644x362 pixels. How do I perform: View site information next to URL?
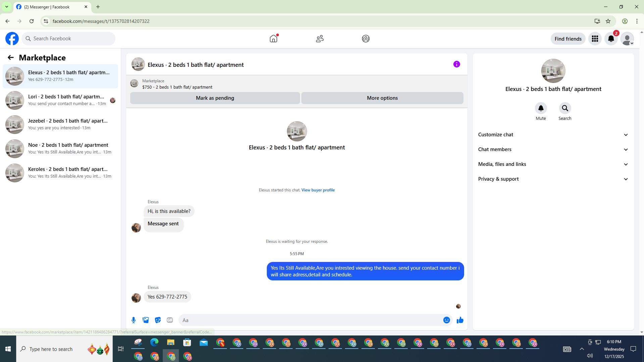46,21
